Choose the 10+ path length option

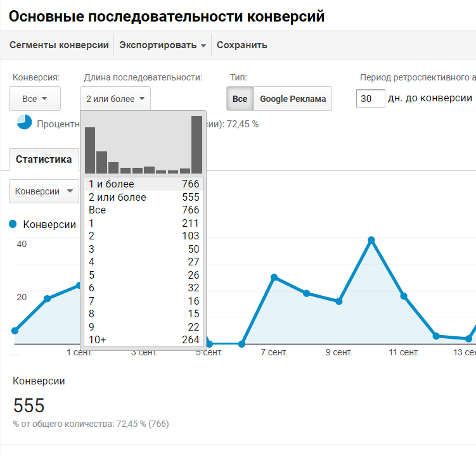[x=143, y=340]
